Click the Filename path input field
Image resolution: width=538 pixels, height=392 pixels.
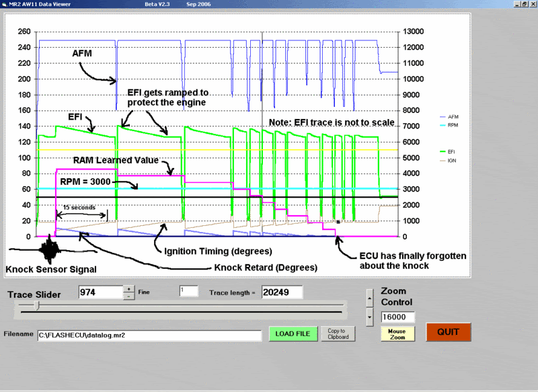pyautogui.click(x=149, y=336)
